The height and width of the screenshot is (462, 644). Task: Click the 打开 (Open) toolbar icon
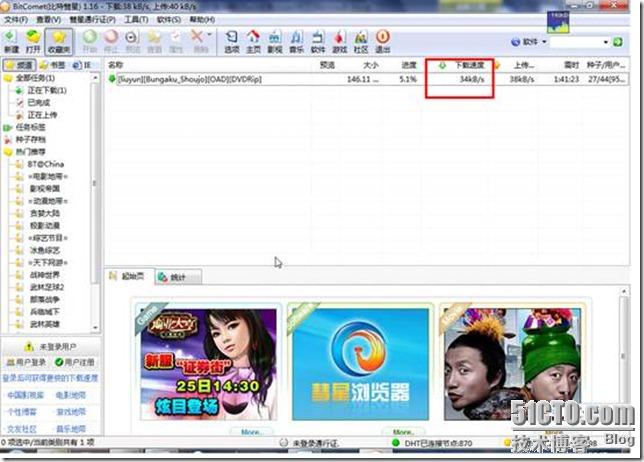point(33,41)
